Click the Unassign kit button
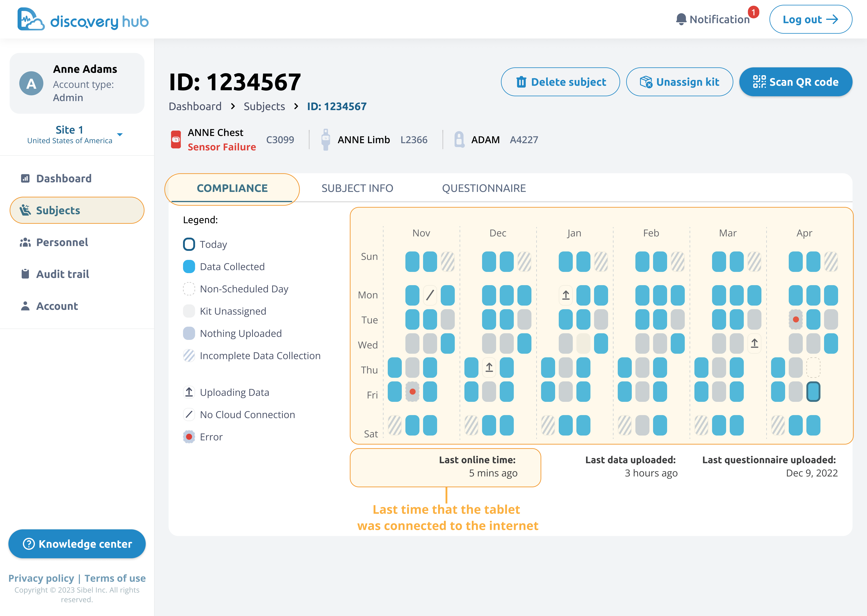Viewport: 867px width, 616px height. coord(679,82)
